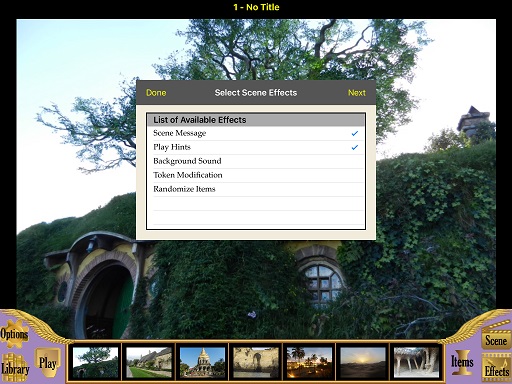Open the Items pedestal icon
The image size is (512, 384).
462,362
